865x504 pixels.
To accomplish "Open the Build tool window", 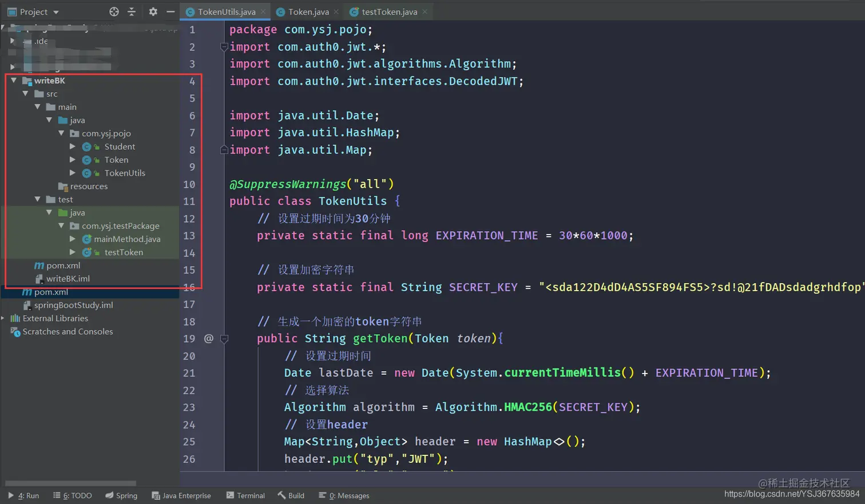I will click(x=291, y=495).
